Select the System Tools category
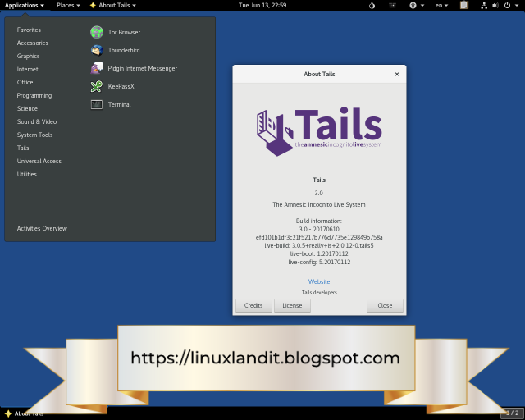The width and height of the screenshot is (525, 420). click(x=34, y=135)
